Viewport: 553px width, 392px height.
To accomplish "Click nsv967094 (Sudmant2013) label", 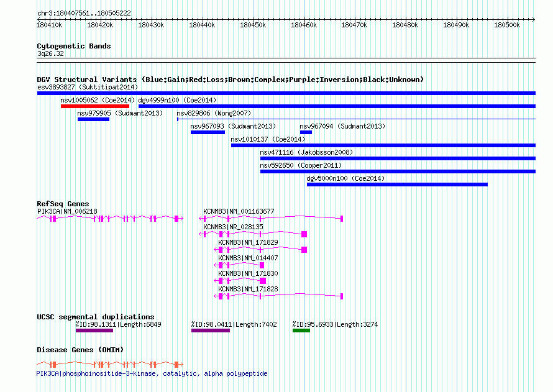I will (x=342, y=126).
